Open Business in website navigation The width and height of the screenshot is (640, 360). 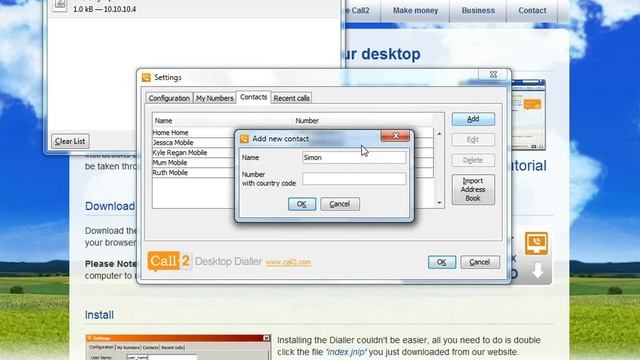click(x=478, y=11)
